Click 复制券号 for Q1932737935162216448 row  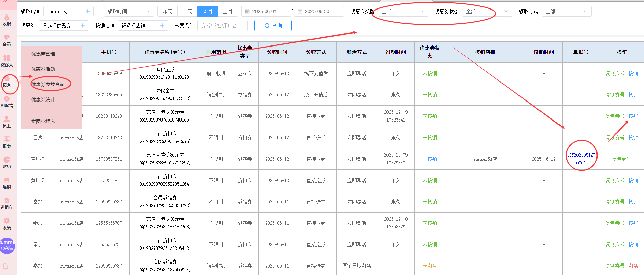click(x=615, y=244)
